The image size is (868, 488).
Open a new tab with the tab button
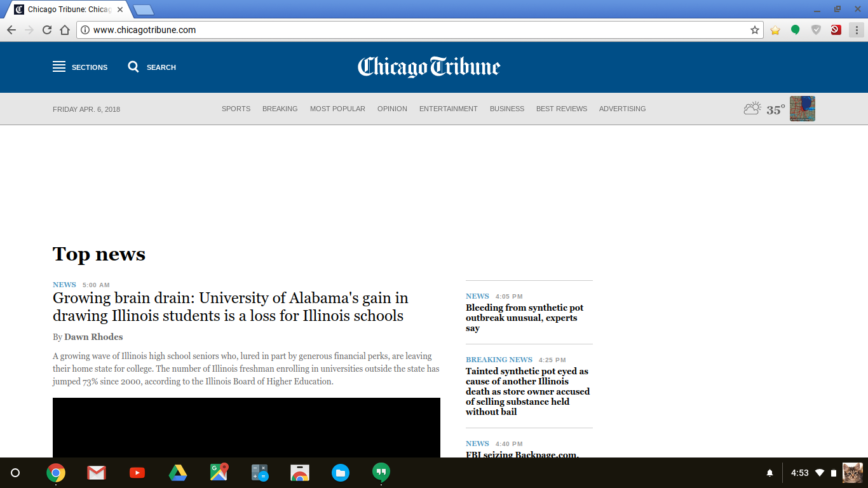click(144, 10)
